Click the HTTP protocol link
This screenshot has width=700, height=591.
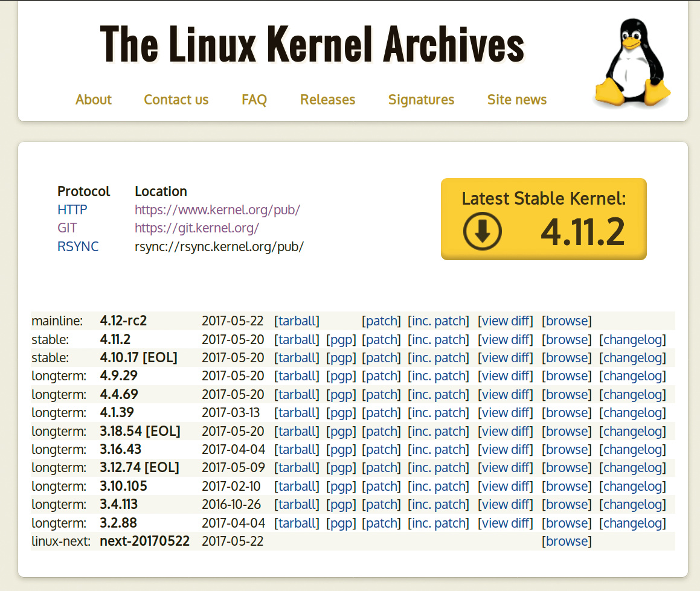(72, 210)
